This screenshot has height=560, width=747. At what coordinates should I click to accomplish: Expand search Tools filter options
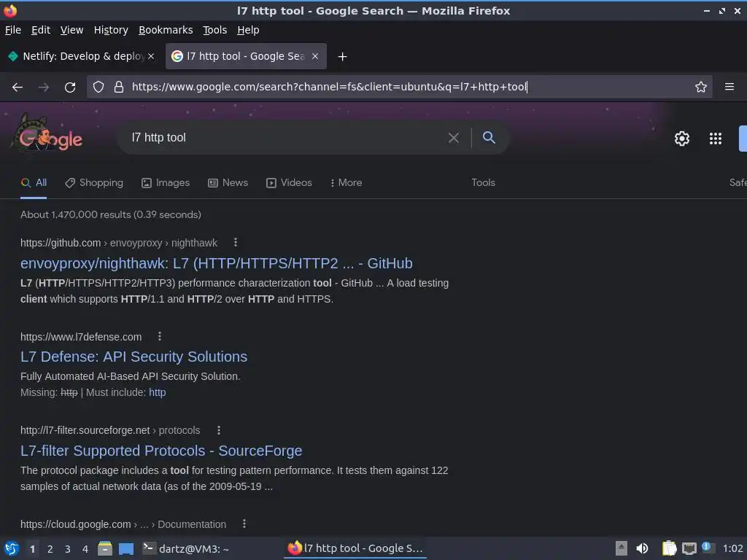coord(483,183)
